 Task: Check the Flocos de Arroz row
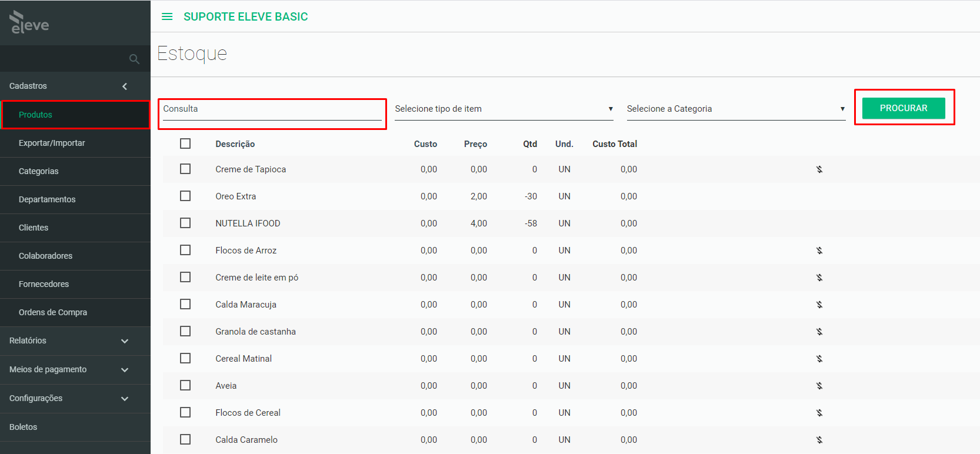185,250
